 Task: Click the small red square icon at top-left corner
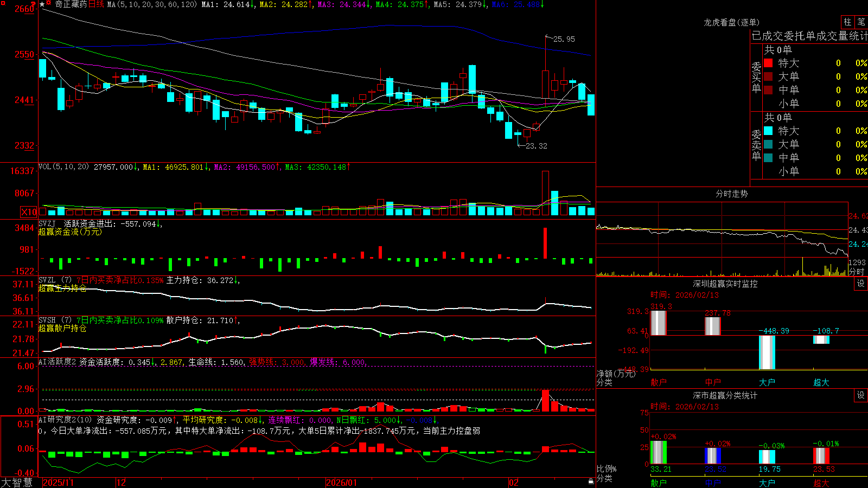click(x=3, y=3)
